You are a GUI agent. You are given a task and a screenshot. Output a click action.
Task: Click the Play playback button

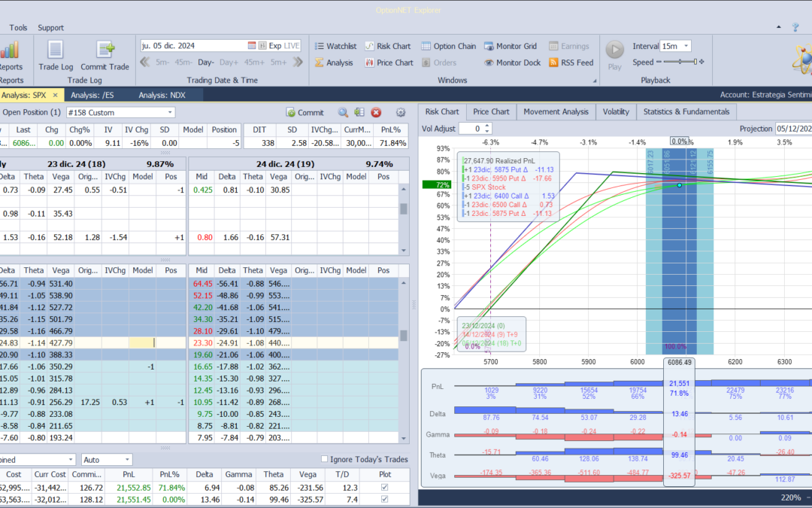pyautogui.click(x=615, y=50)
